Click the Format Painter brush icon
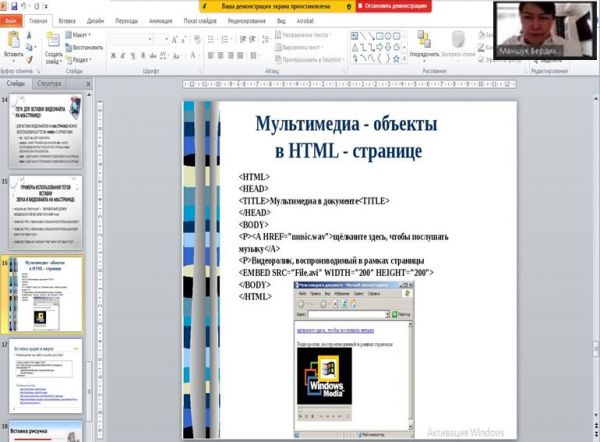The width and height of the screenshot is (600, 442). point(32,59)
